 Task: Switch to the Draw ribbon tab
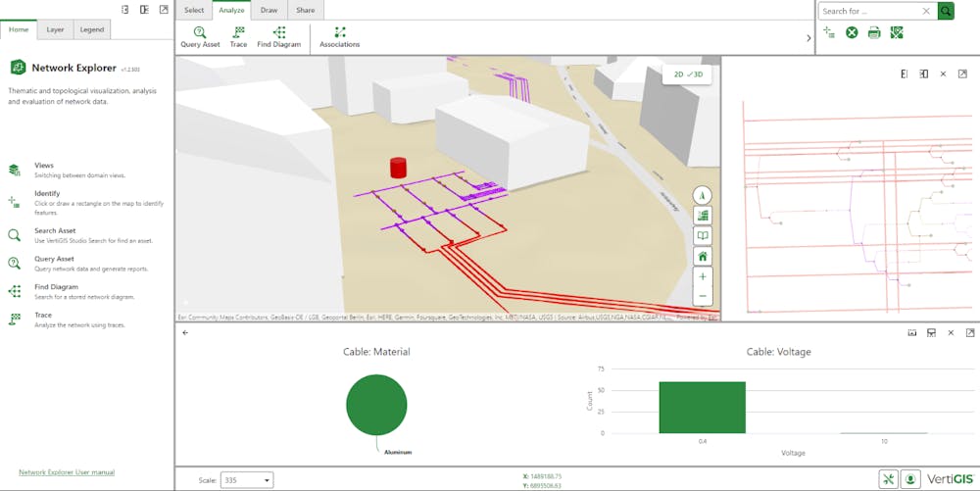click(269, 10)
